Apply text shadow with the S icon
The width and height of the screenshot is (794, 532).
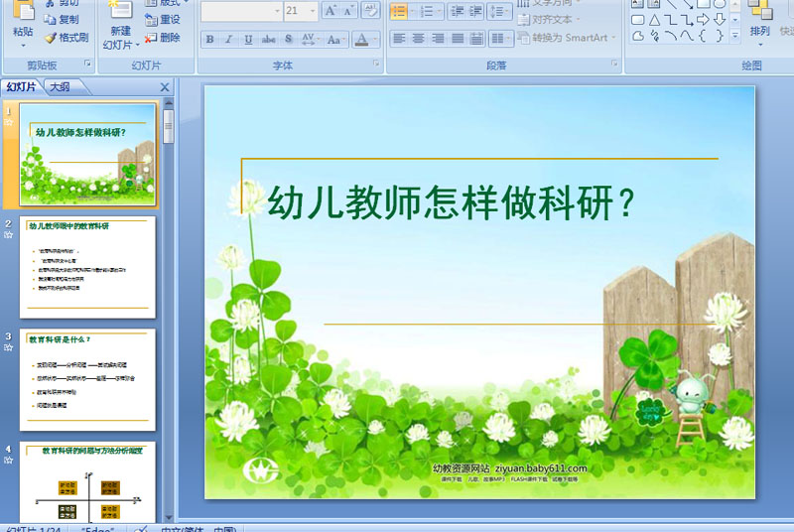(289, 40)
